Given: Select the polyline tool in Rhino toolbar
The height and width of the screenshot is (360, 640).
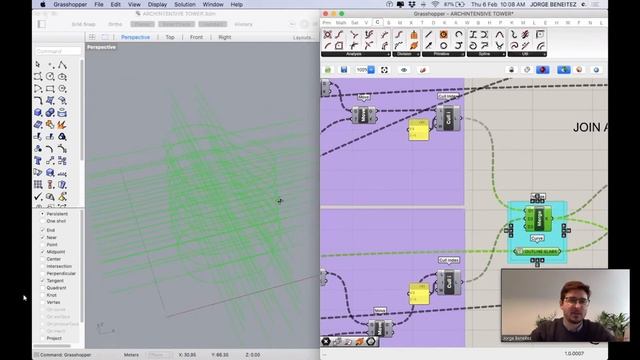Looking at the screenshot, I should [62, 64].
